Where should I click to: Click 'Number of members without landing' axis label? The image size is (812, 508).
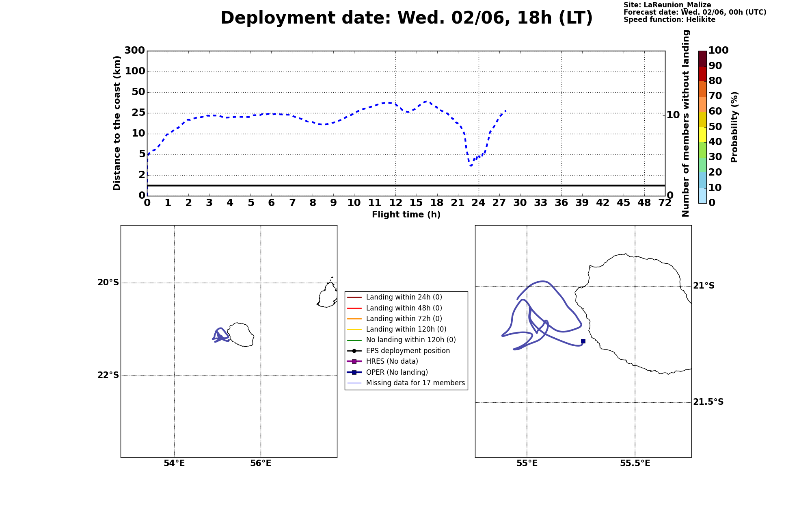(686, 123)
